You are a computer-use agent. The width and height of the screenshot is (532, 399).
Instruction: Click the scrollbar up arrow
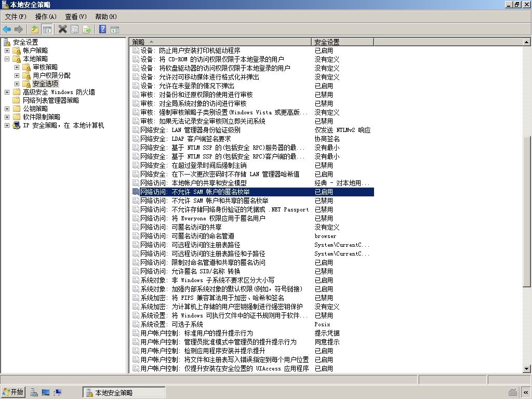(x=527, y=42)
